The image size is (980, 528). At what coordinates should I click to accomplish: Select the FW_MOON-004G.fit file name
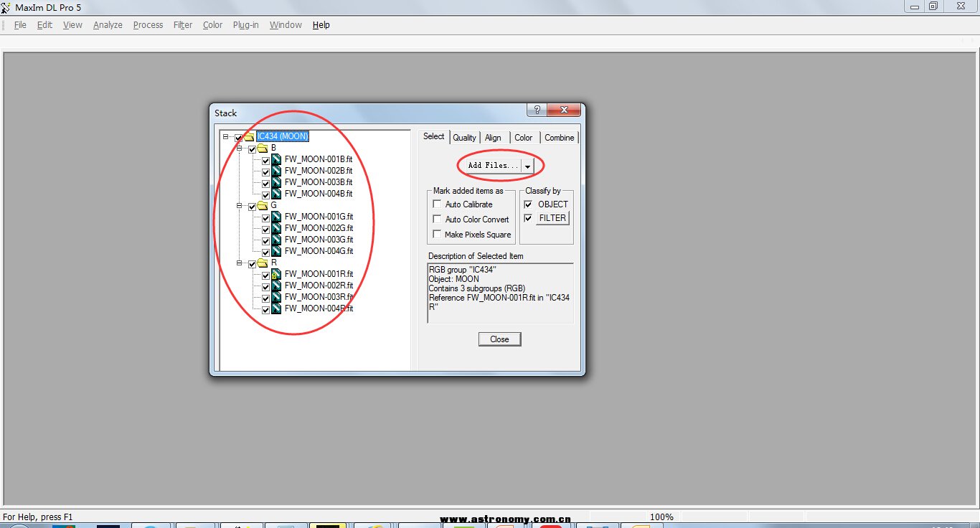pos(319,251)
